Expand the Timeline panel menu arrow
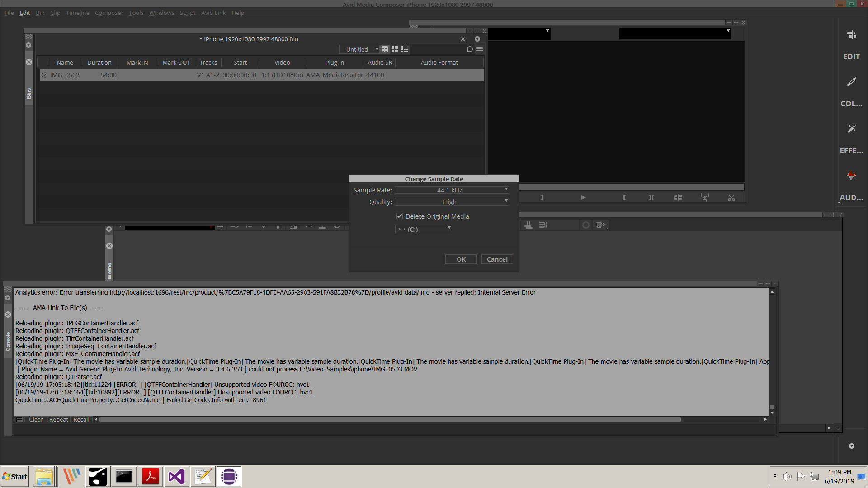This screenshot has width=868, height=488. point(109,229)
